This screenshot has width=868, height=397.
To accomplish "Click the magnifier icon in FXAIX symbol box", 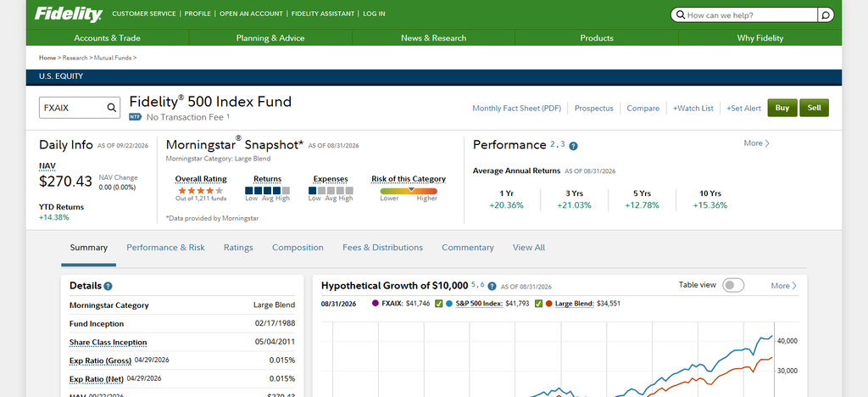I will pyautogui.click(x=111, y=108).
